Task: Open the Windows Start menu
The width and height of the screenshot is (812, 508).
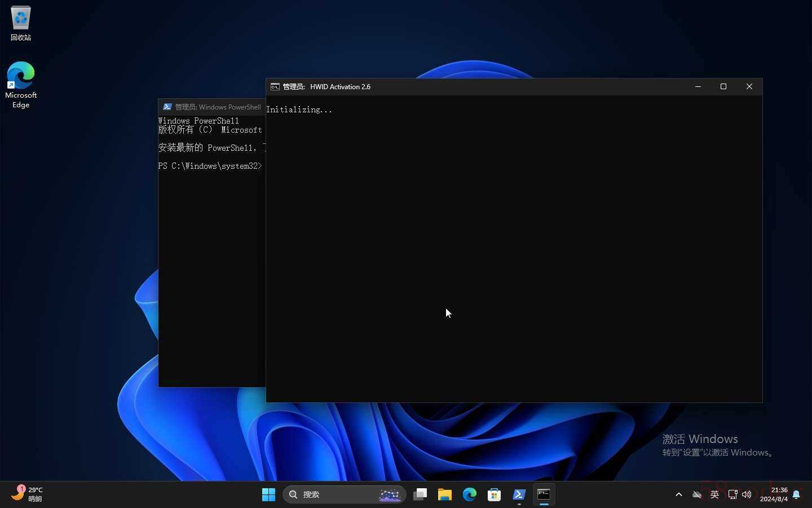Action: pos(268,494)
